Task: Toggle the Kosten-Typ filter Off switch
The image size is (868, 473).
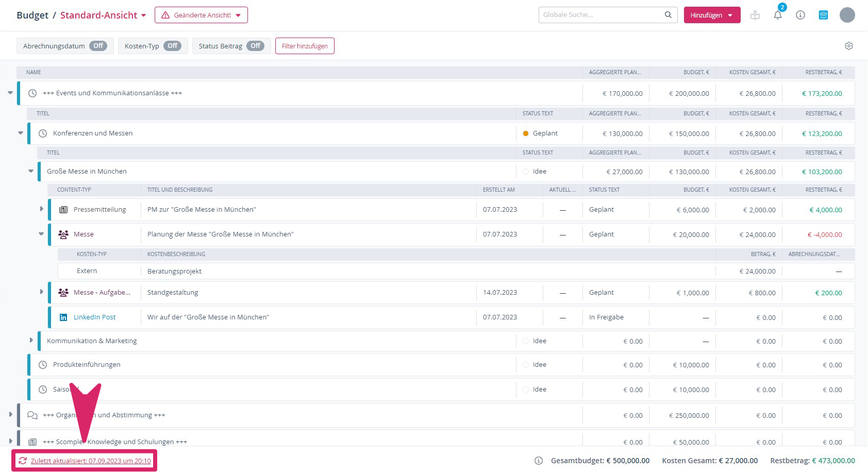Action: [x=172, y=46]
